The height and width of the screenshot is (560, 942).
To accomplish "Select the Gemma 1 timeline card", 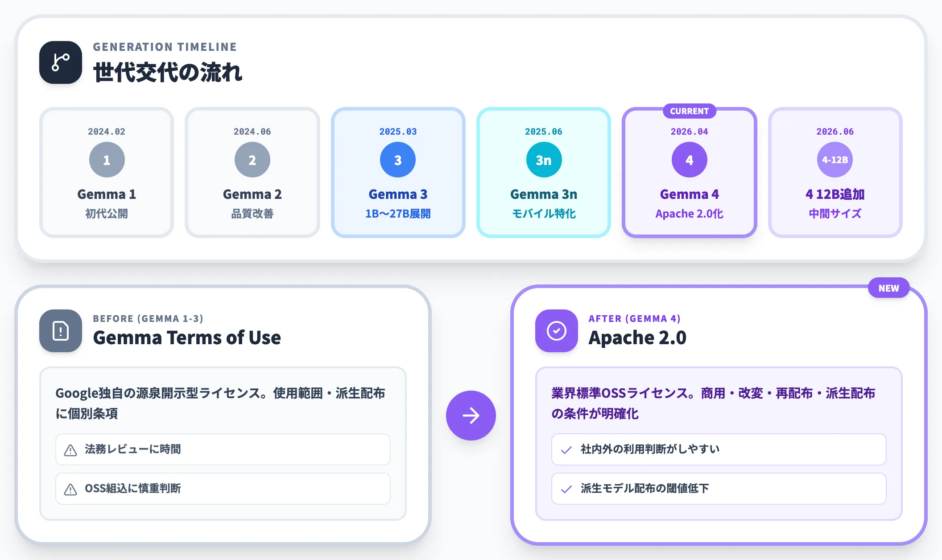I will 107,173.
